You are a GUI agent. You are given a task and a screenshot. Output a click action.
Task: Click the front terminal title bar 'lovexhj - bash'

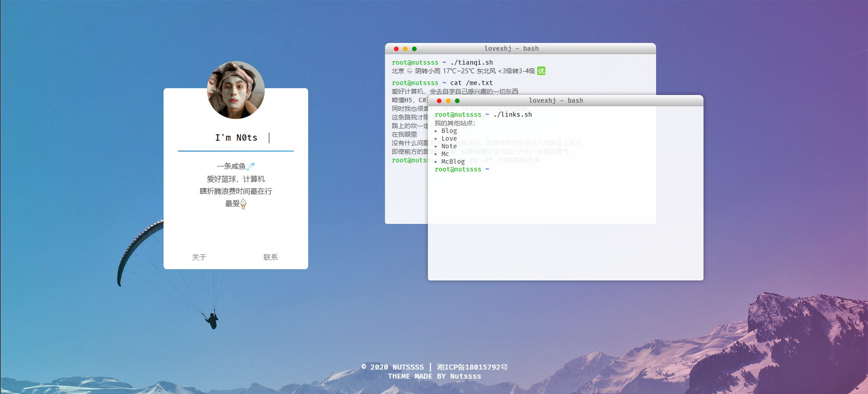565,100
